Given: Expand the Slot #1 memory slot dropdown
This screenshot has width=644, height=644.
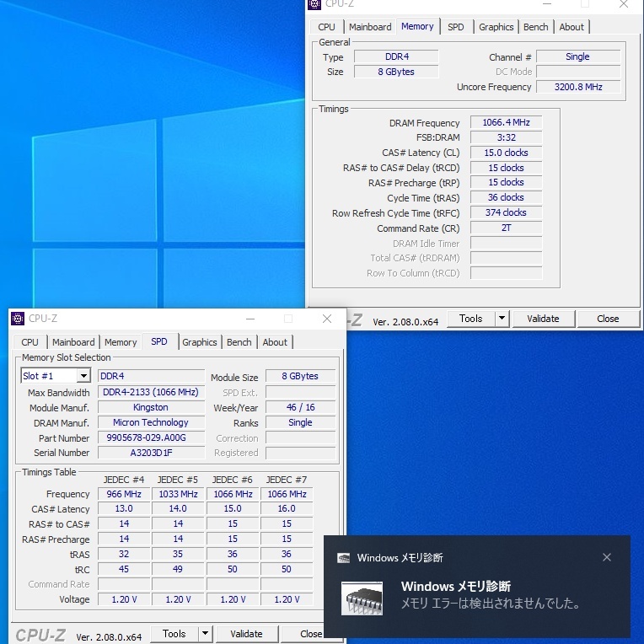Looking at the screenshot, I should (x=83, y=376).
